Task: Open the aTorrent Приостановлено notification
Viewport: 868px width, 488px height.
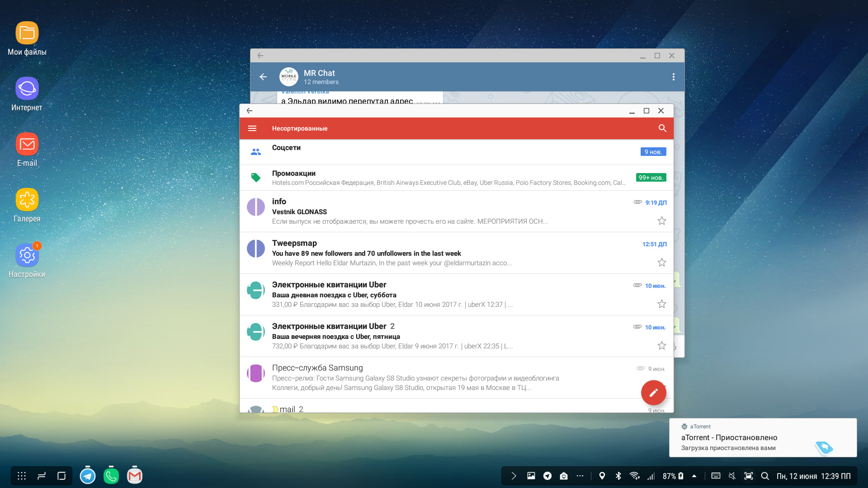Action: (x=763, y=437)
